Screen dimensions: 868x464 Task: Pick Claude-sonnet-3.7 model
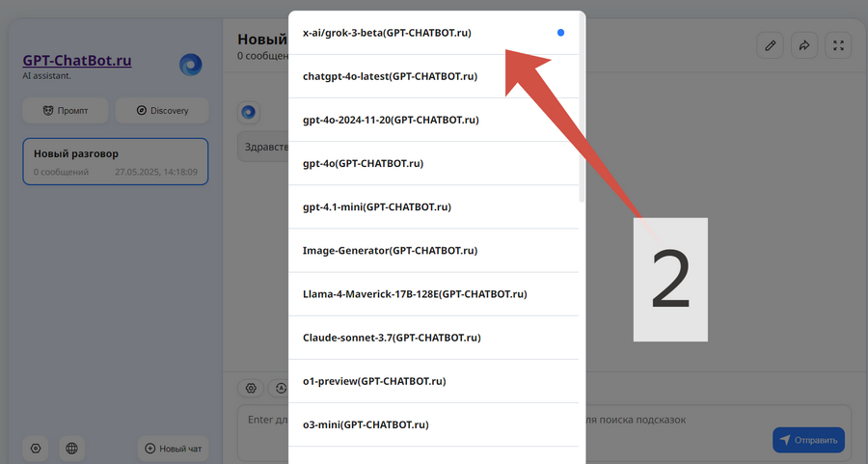433,338
